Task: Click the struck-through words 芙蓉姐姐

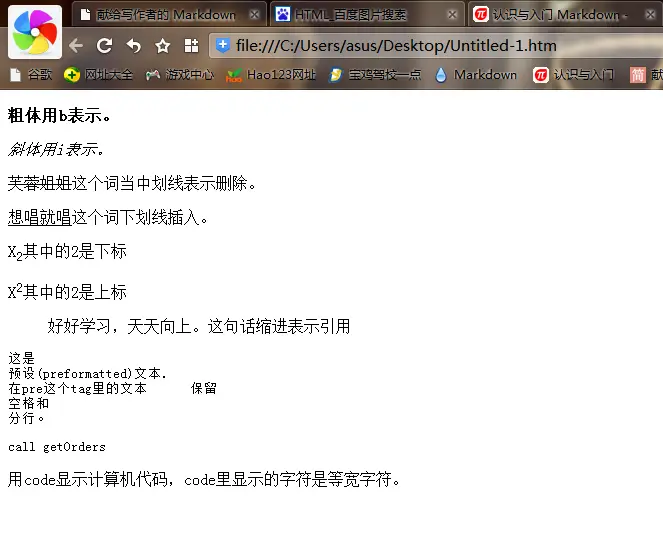Action: [x=40, y=183]
